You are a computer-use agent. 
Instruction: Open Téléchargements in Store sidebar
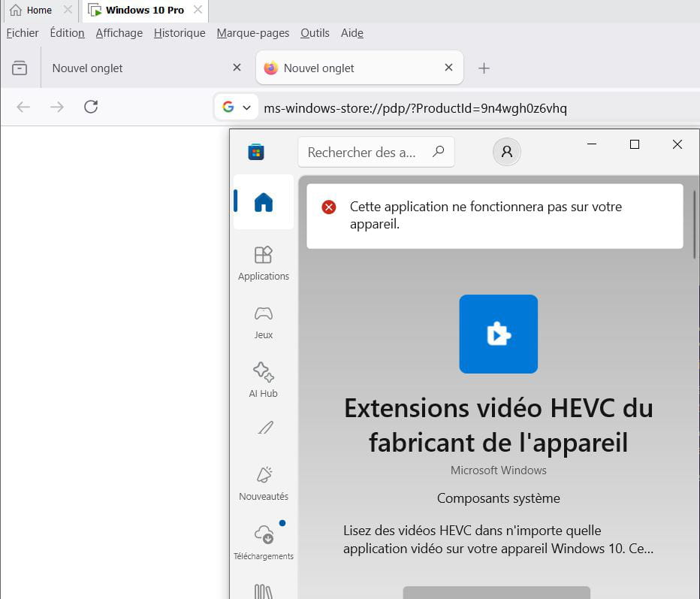(x=264, y=541)
